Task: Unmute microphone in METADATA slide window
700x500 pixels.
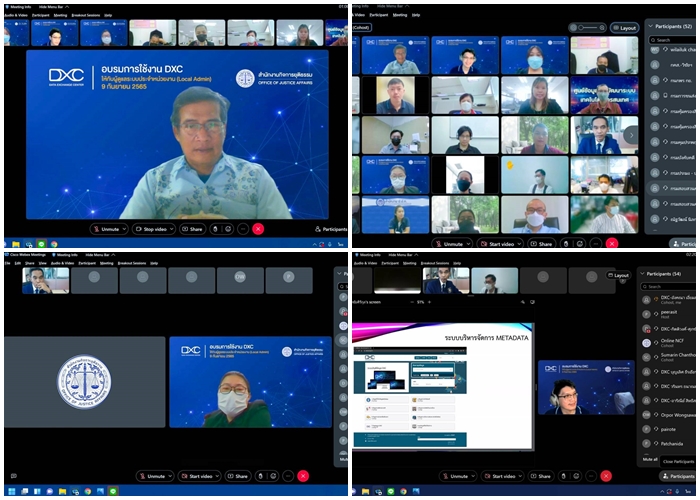Action: (454, 476)
